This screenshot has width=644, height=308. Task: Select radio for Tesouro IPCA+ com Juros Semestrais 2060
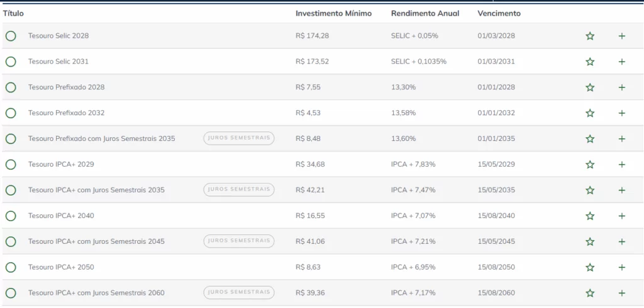coord(11,293)
